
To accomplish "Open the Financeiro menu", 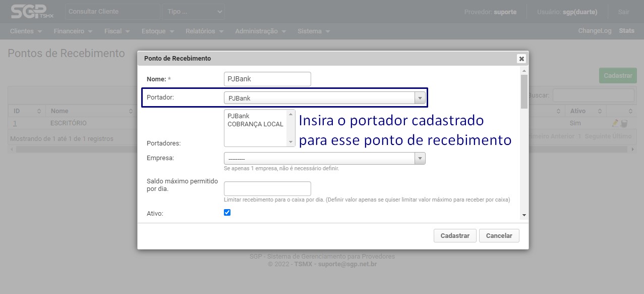I will pos(73,31).
